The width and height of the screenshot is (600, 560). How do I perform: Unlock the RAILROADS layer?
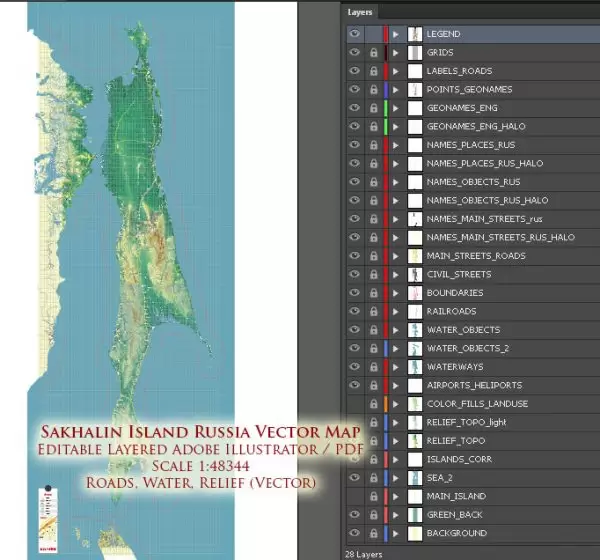click(x=373, y=311)
